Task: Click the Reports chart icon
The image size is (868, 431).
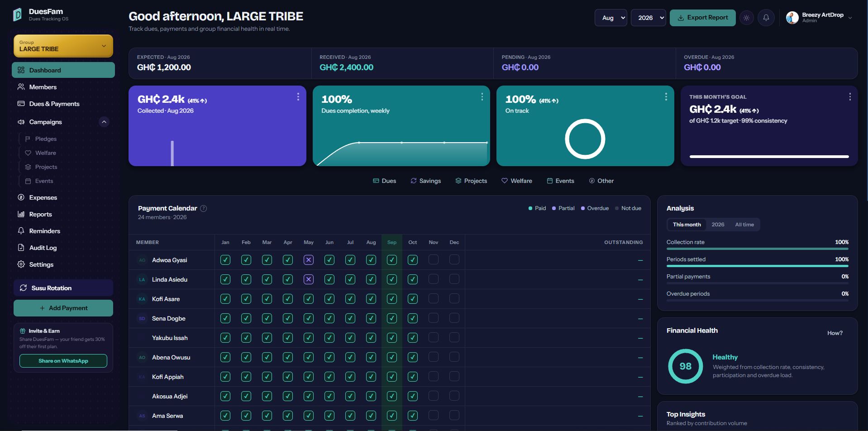Action: (x=21, y=214)
